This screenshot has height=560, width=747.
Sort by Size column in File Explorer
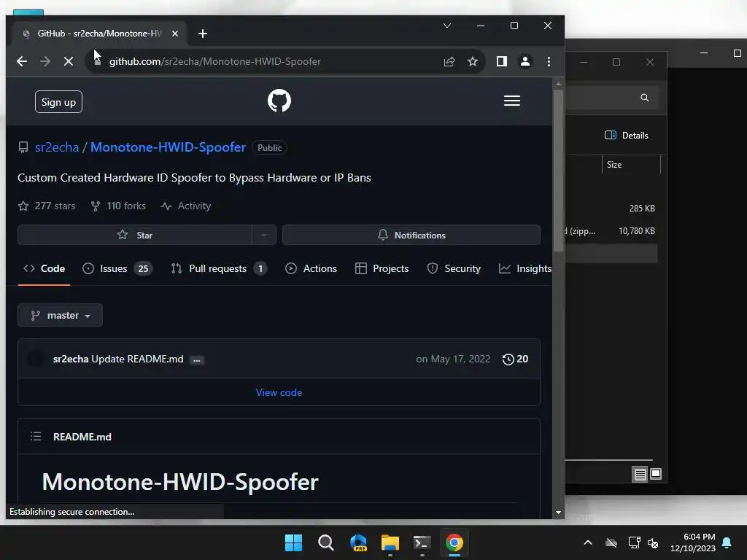click(631, 165)
